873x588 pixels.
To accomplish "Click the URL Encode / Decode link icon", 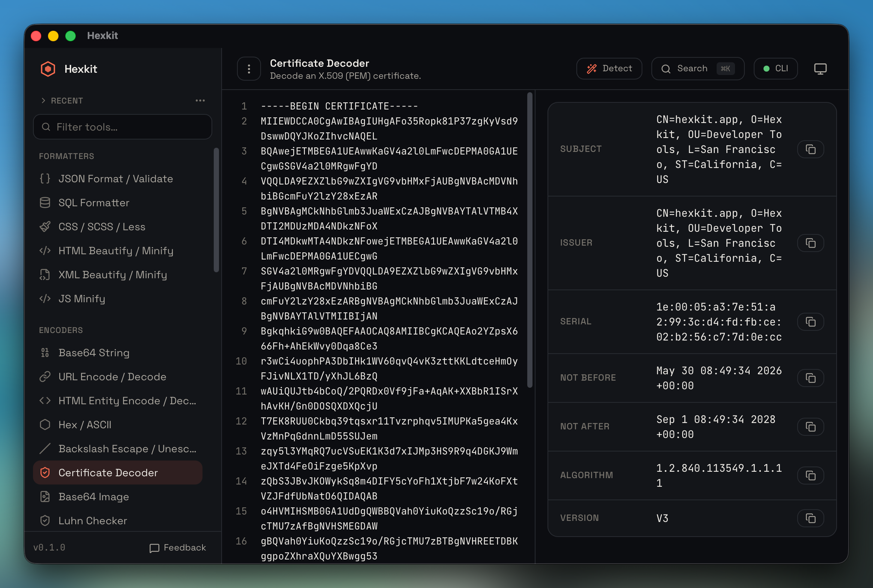I will (x=45, y=376).
